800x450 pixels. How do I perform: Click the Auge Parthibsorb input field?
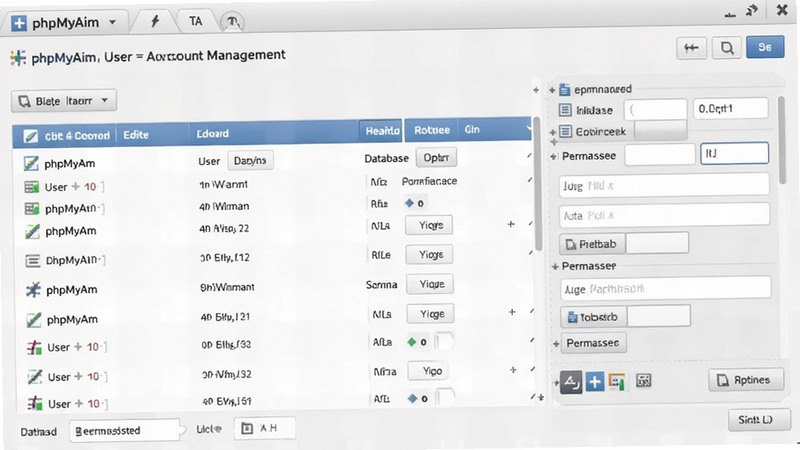[x=665, y=289]
